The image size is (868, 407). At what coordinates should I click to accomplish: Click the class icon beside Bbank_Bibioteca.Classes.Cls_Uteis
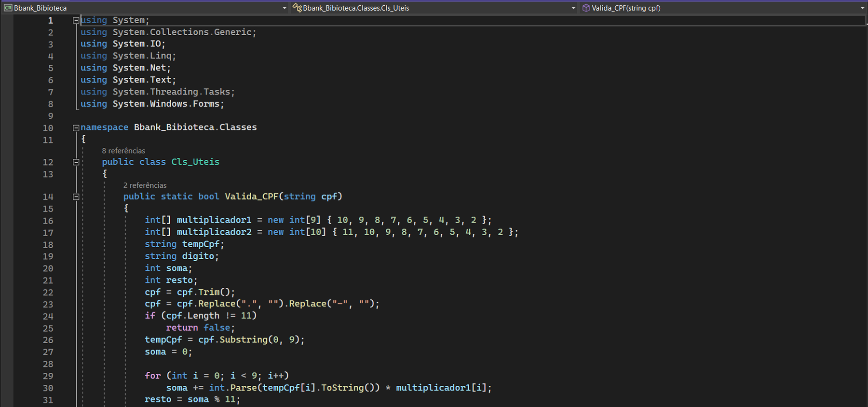[x=297, y=8]
